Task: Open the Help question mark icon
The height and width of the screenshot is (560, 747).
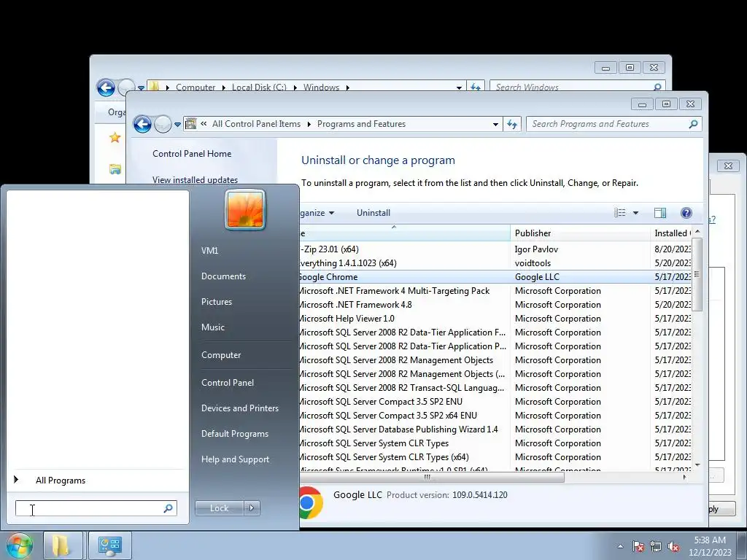Action: 686,213
